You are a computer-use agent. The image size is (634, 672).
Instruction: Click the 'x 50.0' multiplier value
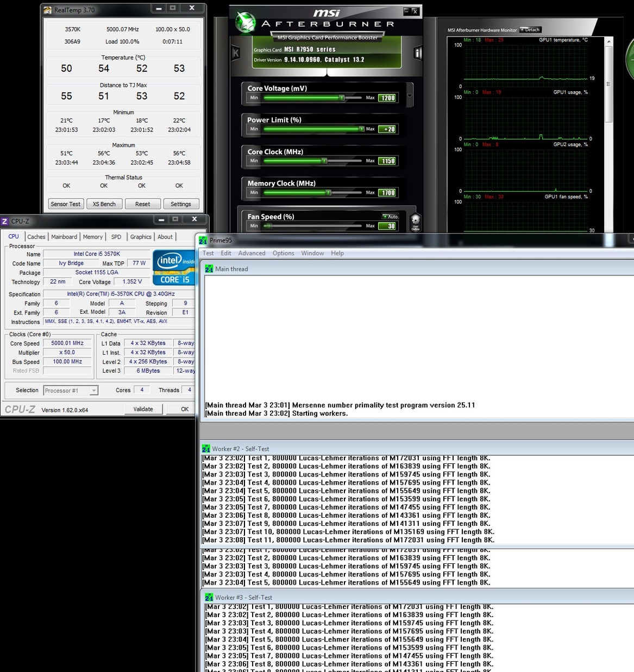tap(67, 352)
